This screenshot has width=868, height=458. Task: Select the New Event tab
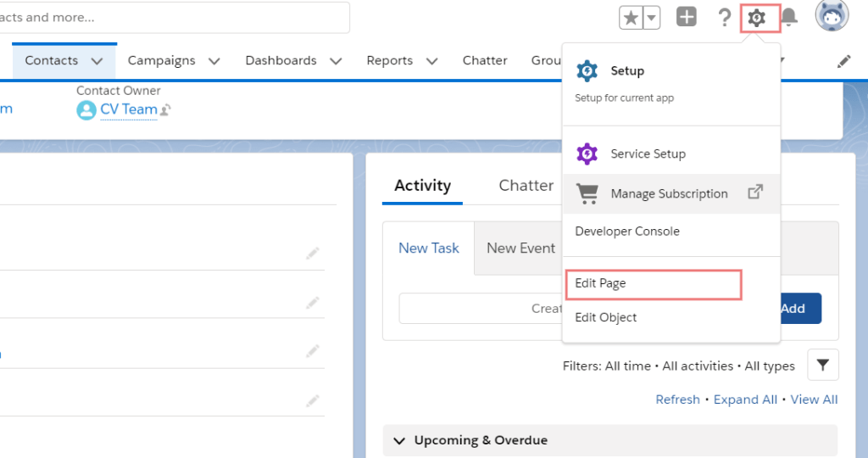pyautogui.click(x=521, y=249)
